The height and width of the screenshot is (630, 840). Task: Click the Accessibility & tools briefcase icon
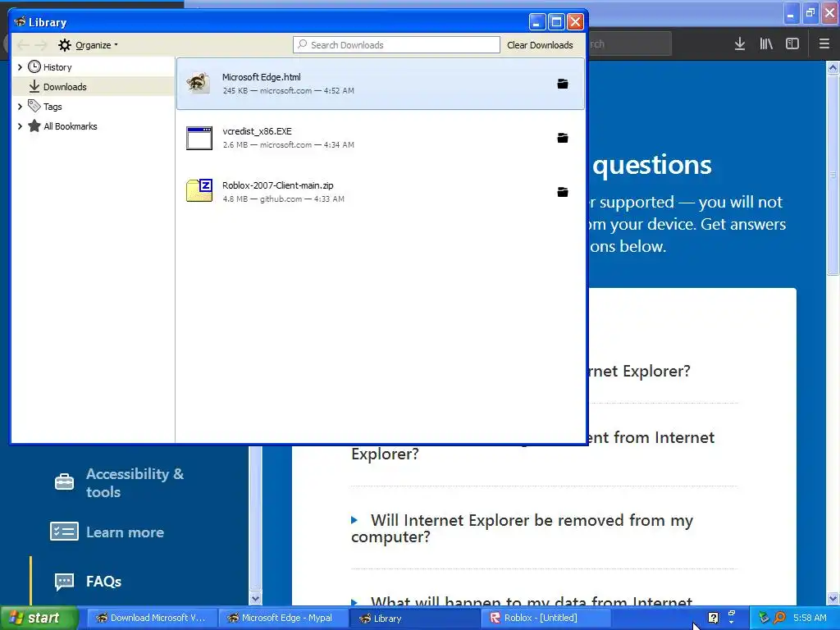pyautogui.click(x=64, y=482)
